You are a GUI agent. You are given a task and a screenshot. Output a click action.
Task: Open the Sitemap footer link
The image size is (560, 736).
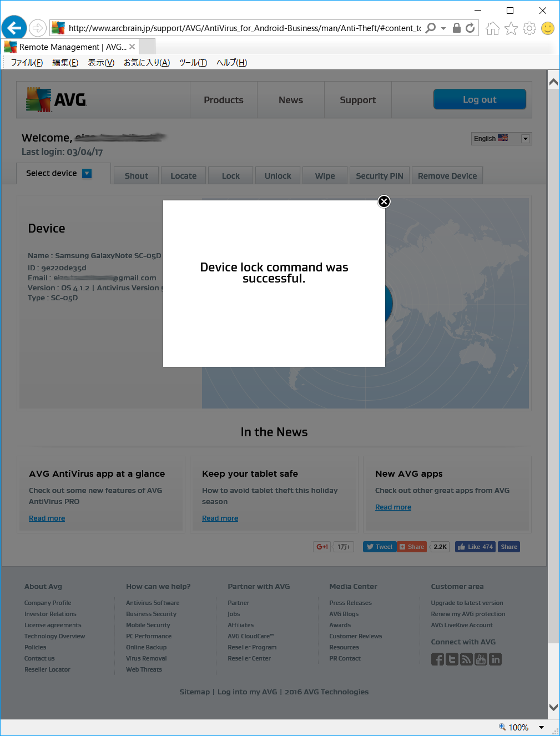[195, 692]
